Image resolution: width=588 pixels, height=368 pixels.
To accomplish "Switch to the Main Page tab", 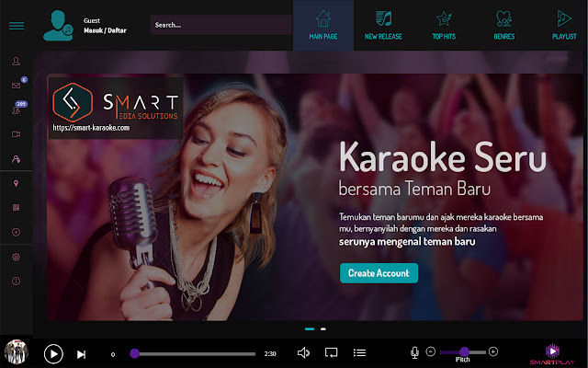I will [x=322, y=25].
